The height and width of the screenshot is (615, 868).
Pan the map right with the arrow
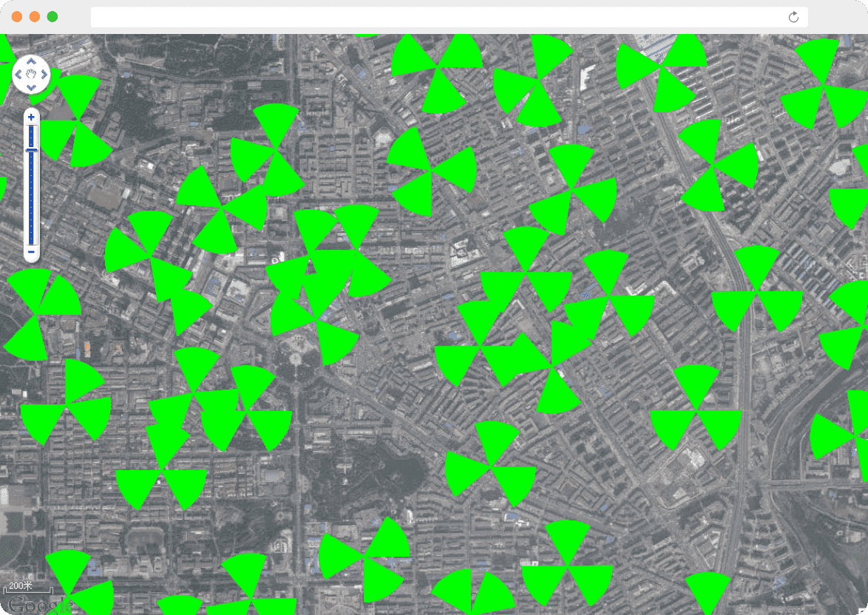coord(44,74)
